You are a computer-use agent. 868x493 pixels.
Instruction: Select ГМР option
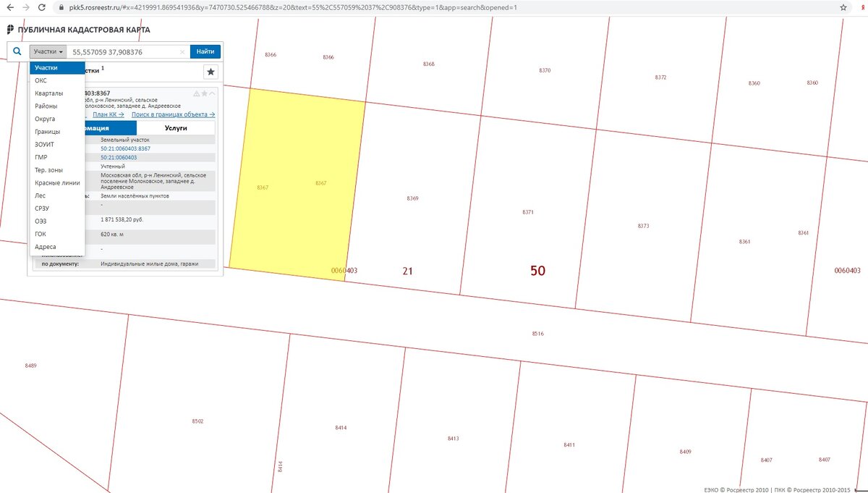click(x=57, y=157)
